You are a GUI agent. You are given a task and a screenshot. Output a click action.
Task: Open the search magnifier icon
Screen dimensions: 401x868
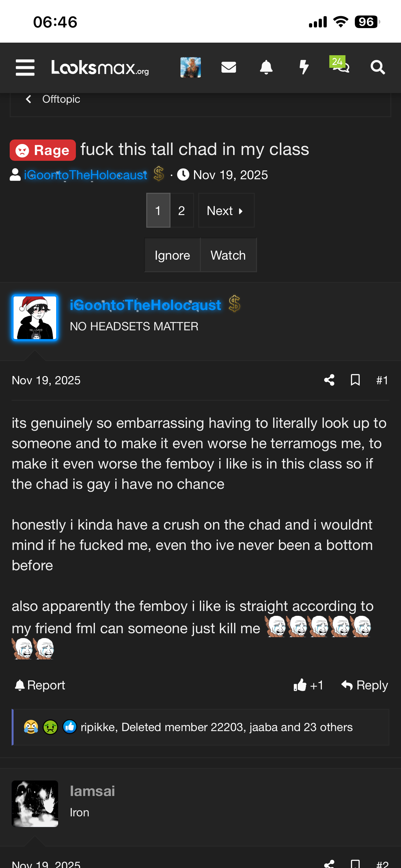coord(378,67)
